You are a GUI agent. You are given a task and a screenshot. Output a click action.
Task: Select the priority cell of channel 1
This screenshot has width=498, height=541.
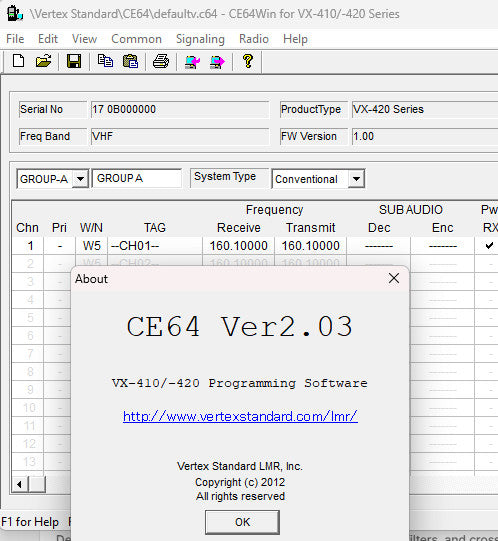tap(60, 246)
